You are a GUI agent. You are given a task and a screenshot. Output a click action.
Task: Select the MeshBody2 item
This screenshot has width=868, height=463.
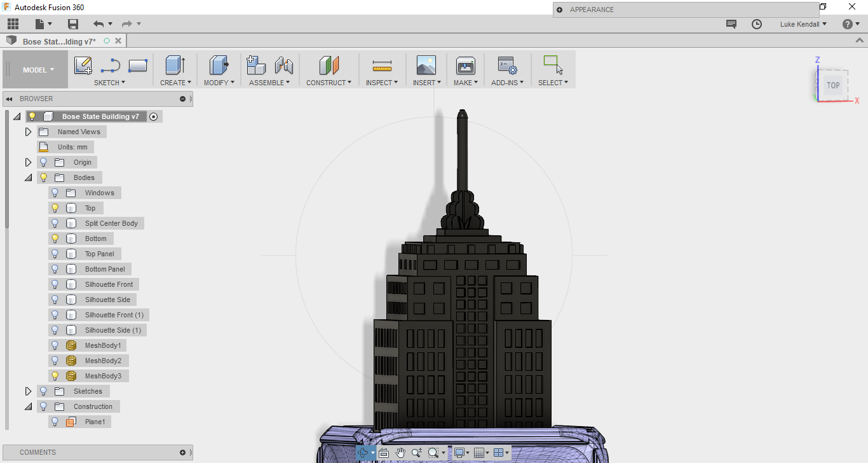click(103, 361)
